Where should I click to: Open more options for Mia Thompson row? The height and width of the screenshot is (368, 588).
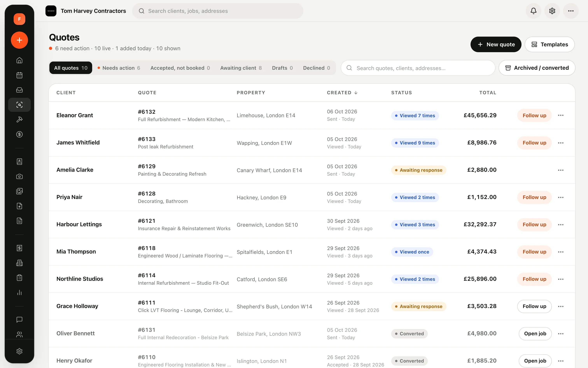(x=561, y=252)
